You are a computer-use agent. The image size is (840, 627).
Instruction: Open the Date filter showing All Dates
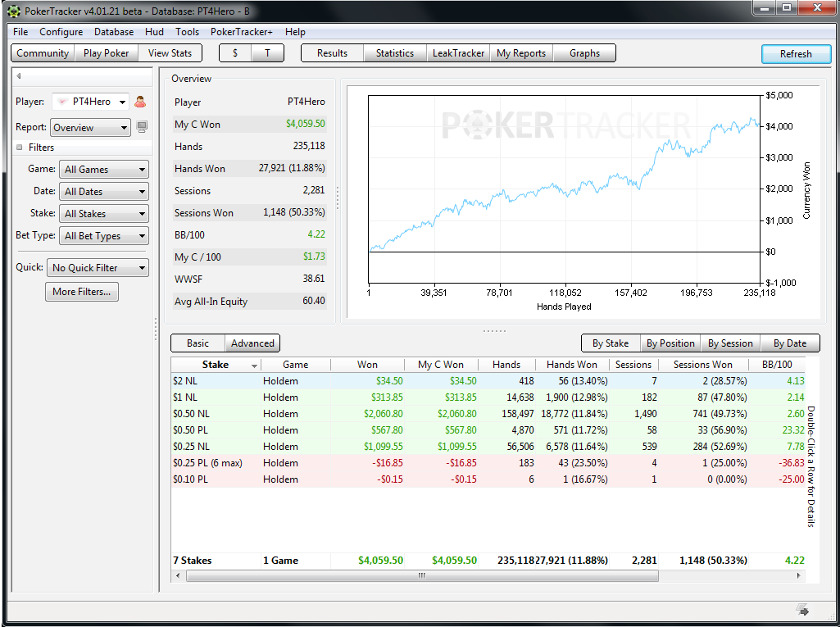point(103,191)
